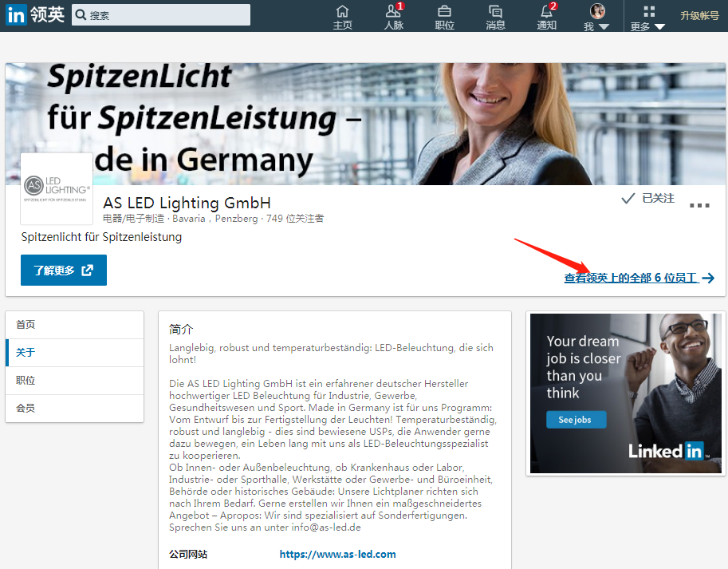The width and height of the screenshot is (728, 569).
Task: Open the three-dot more options menu
Action: coord(699,205)
